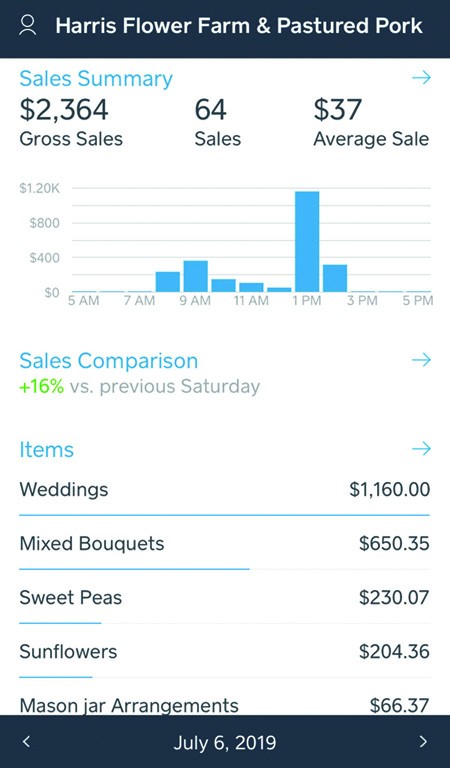Select the 9 AM sales bar

tap(195, 276)
